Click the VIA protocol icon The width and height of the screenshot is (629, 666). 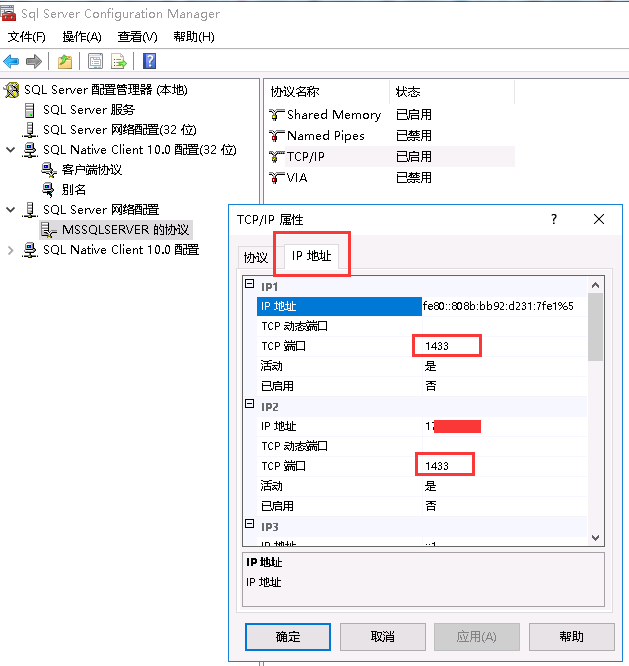pyautogui.click(x=276, y=178)
